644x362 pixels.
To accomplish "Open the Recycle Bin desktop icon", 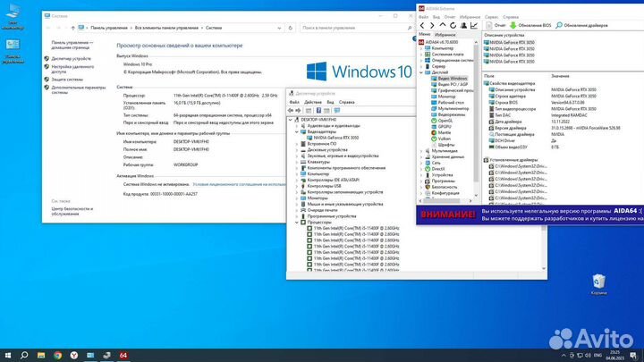I will 598,284.
